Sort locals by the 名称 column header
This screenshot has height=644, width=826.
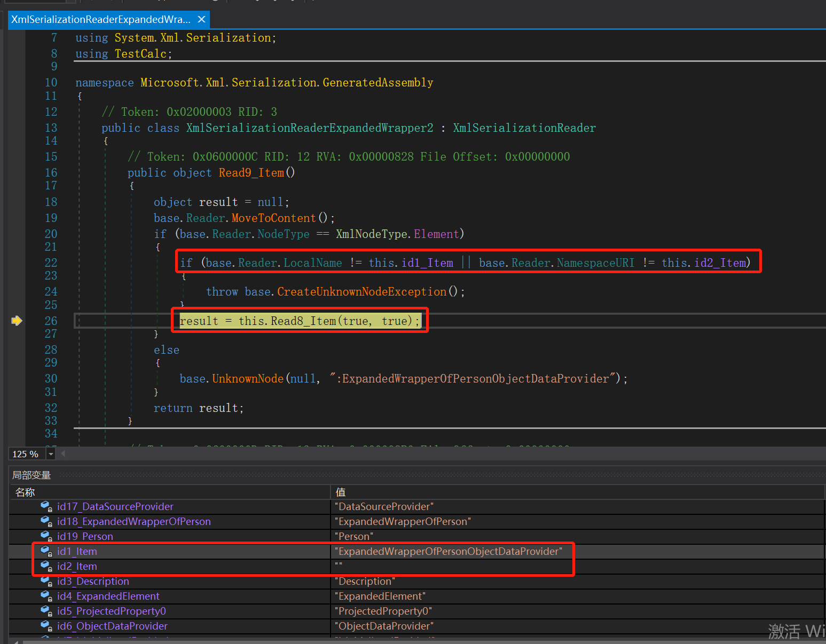(x=25, y=492)
